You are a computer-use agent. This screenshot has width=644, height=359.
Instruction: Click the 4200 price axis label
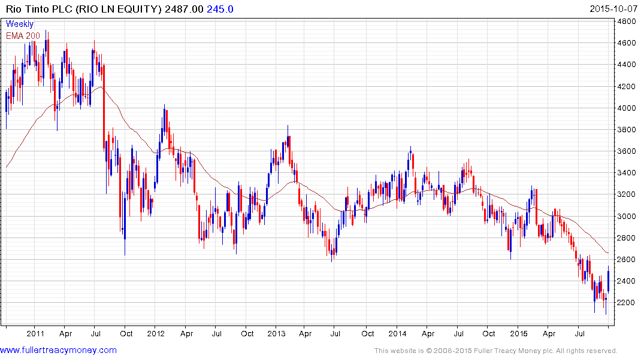tap(627, 87)
